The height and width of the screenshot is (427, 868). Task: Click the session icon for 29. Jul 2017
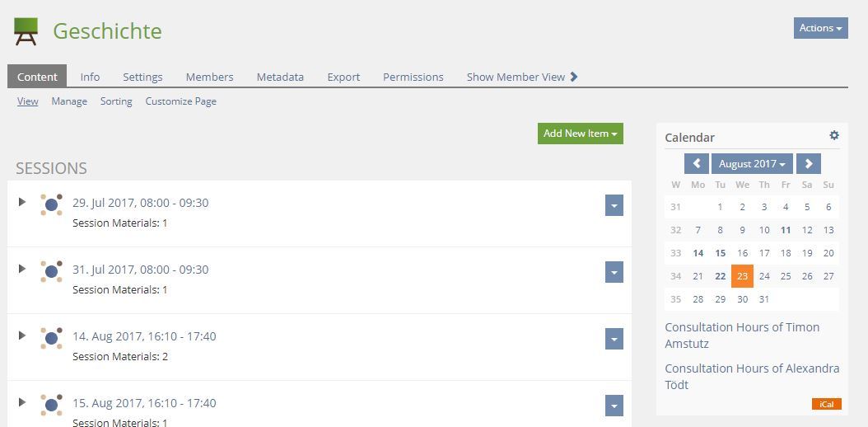(x=51, y=204)
